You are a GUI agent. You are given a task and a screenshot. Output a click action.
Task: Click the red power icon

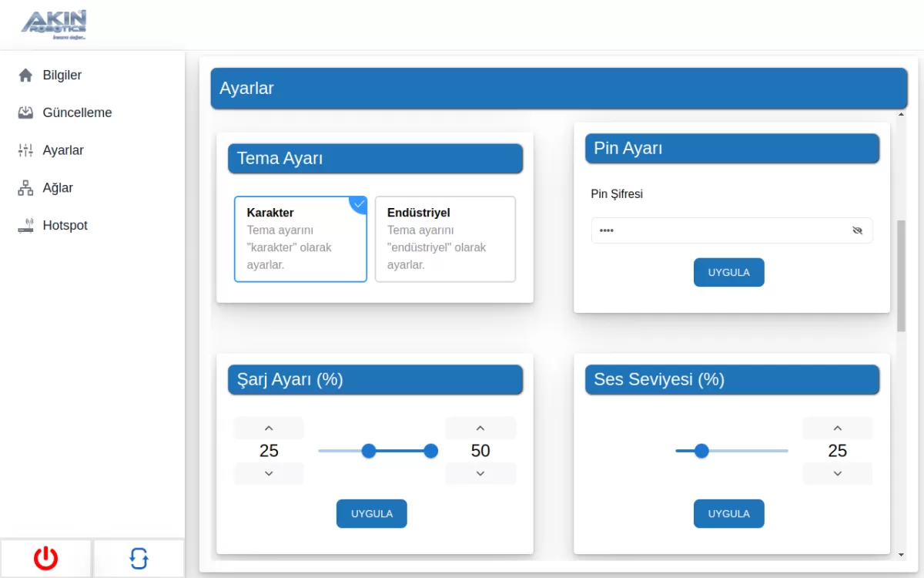pyautogui.click(x=45, y=558)
